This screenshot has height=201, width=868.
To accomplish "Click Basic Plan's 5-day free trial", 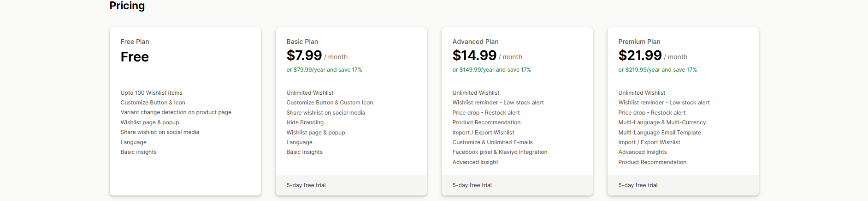I will pyautogui.click(x=306, y=185).
